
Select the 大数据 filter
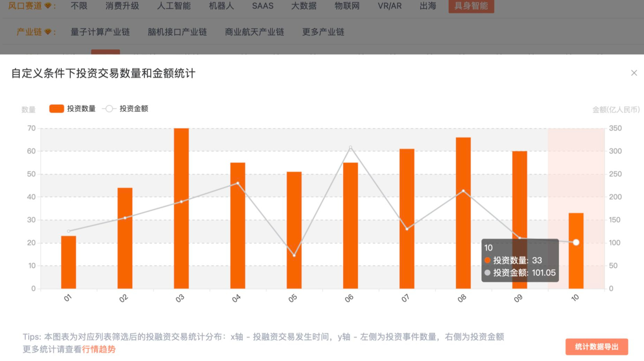pos(304,6)
